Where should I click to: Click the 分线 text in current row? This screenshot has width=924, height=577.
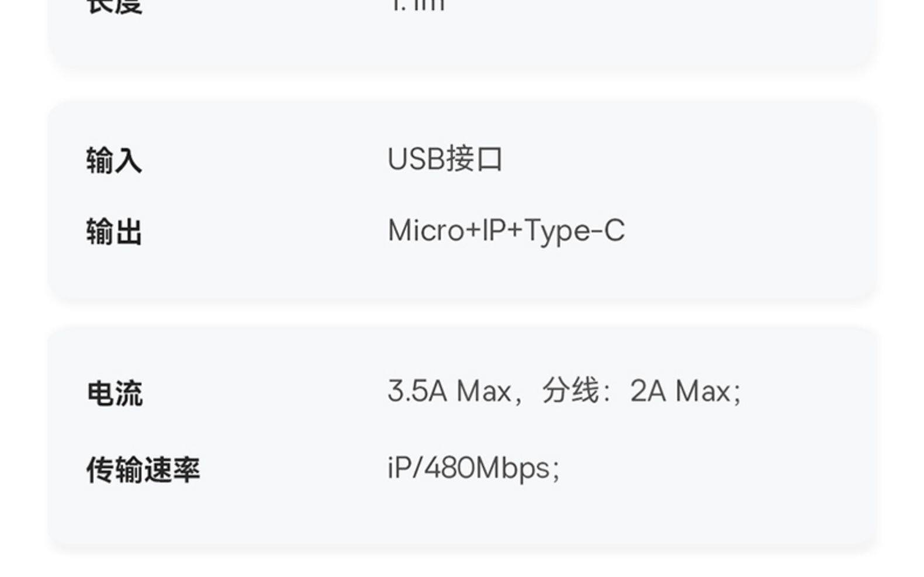(x=570, y=391)
